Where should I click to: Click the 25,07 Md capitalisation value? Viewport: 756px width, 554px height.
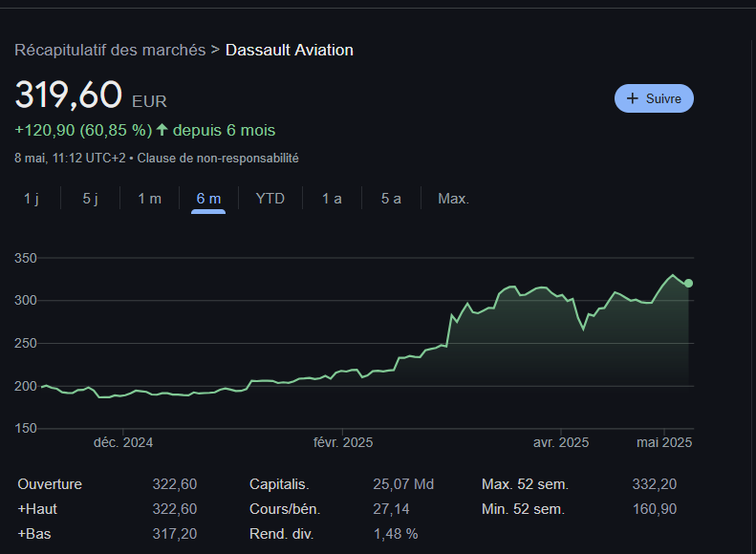coord(403,484)
